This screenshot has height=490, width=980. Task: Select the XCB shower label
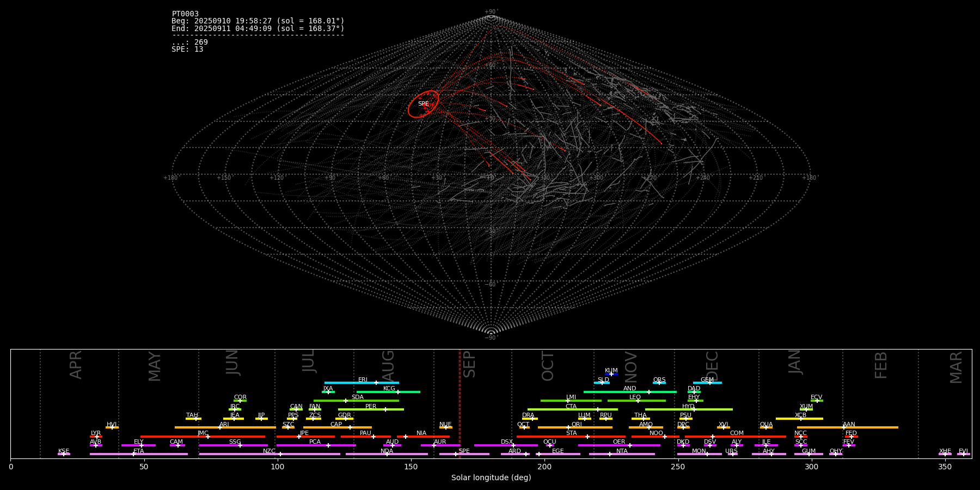coord(800,415)
